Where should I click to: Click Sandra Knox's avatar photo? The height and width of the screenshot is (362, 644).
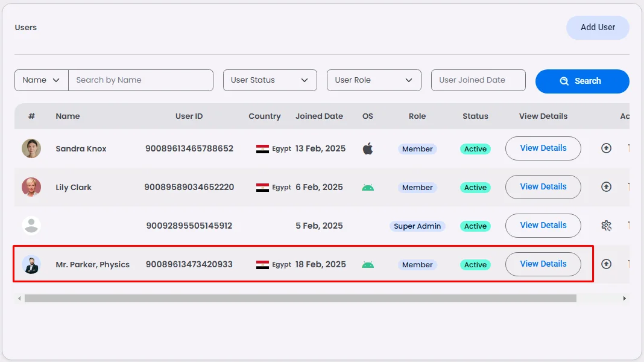click(31, 148)
